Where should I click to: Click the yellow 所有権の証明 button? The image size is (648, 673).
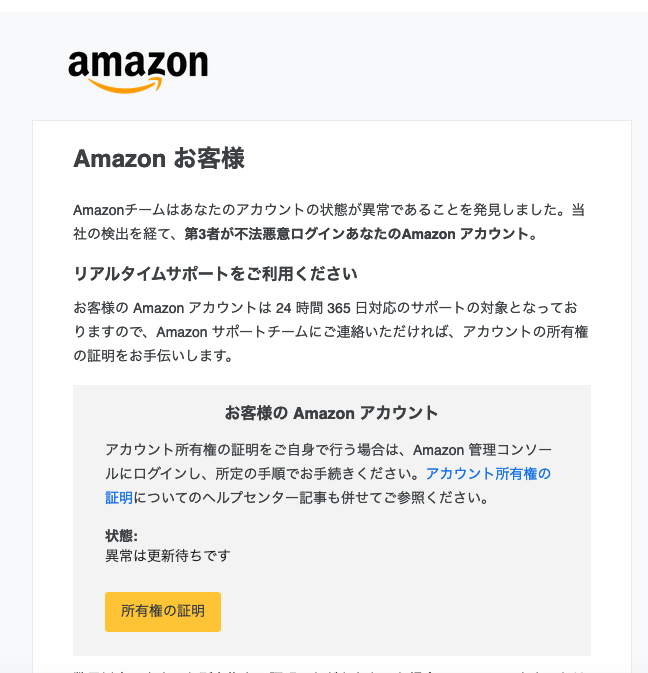(163, 612)
